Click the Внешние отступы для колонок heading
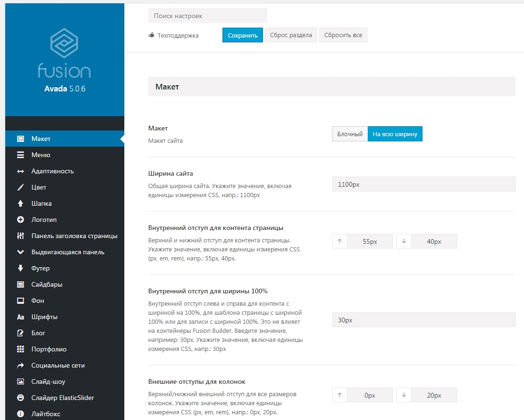Viewport: 524px width, 420px height. [x=196, y=381]
